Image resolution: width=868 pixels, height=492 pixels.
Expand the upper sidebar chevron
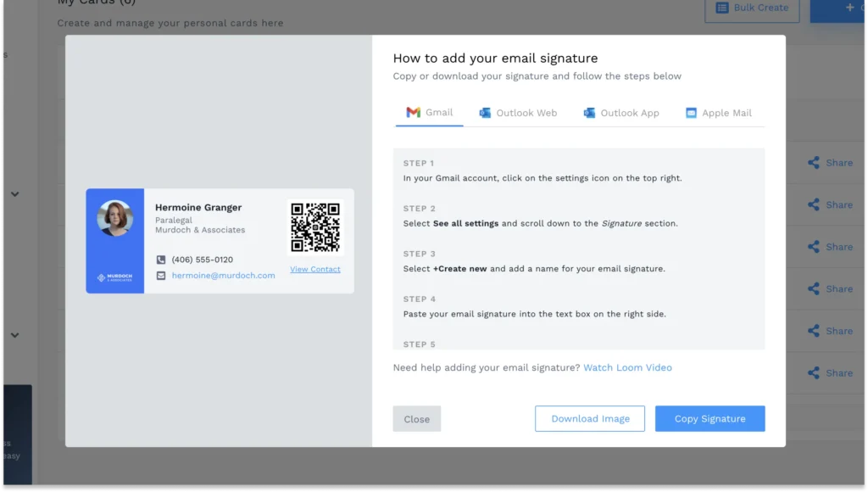click(x=14, y=193)
